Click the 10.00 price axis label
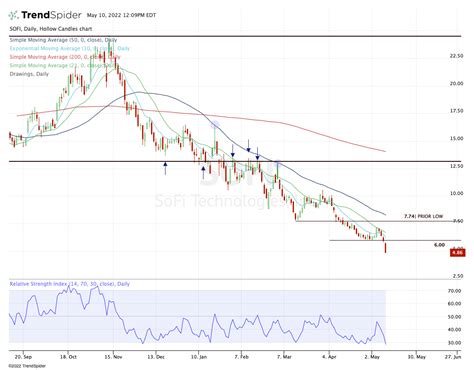Viewport: 474px width, 370px height. tap(456, 193)
